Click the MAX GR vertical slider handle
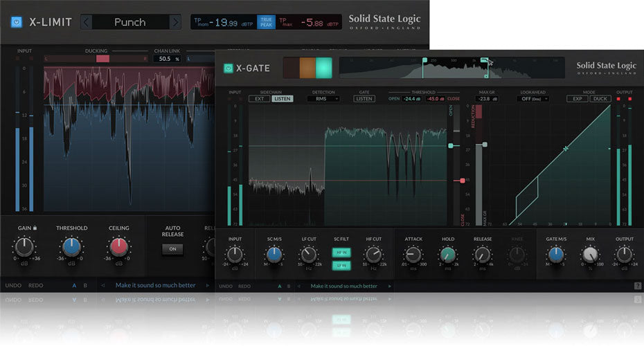Screen dimensions: 644x346 [485, 145]
